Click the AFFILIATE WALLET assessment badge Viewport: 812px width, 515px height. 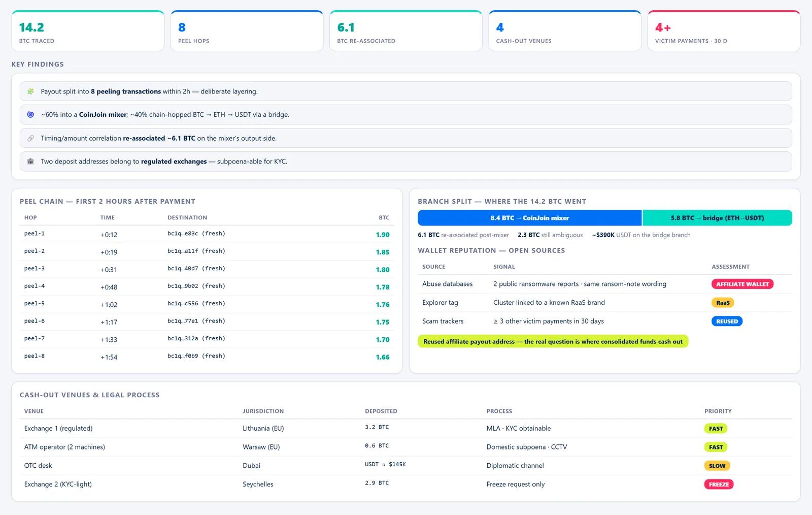pyautogui.click(x=742, y=284)
